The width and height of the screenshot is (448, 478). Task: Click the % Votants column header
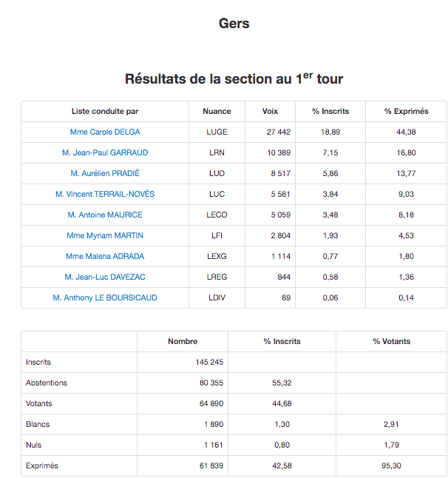click(391, 342)
